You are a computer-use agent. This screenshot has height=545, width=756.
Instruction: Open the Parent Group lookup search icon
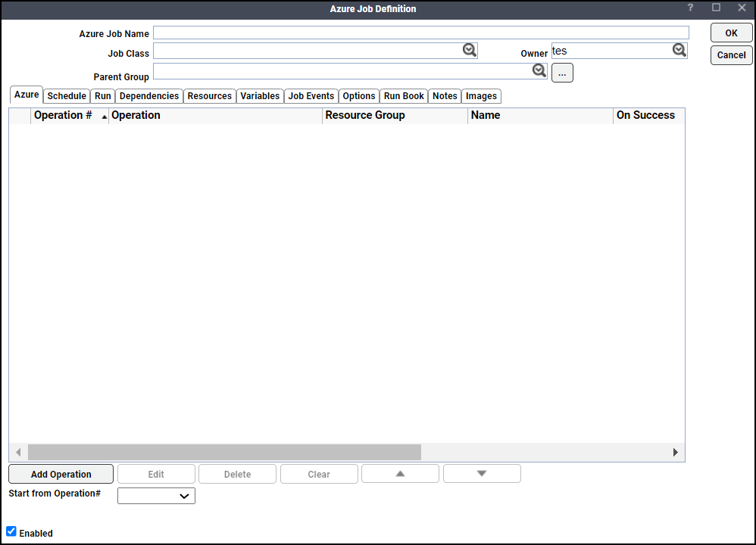pos(539,71)
